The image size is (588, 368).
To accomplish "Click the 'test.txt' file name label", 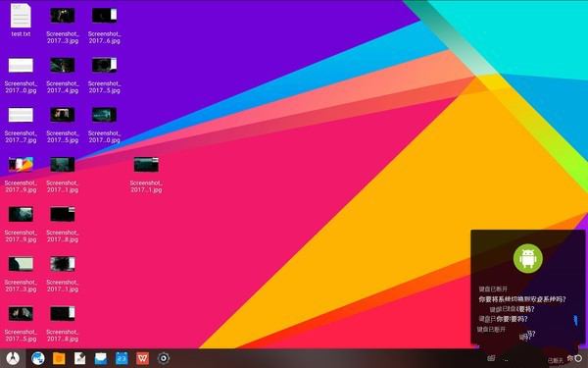I will point(21,33).
